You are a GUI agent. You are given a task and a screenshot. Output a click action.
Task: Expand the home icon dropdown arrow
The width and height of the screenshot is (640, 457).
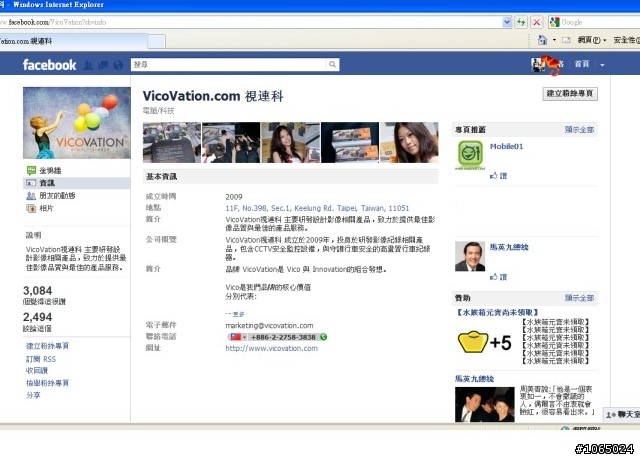[554, 40]
